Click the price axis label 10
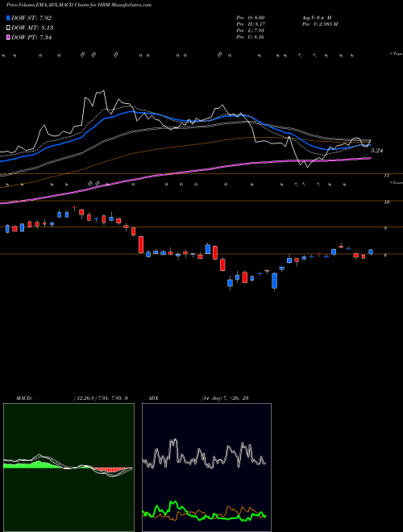 [x=386, y=202]
